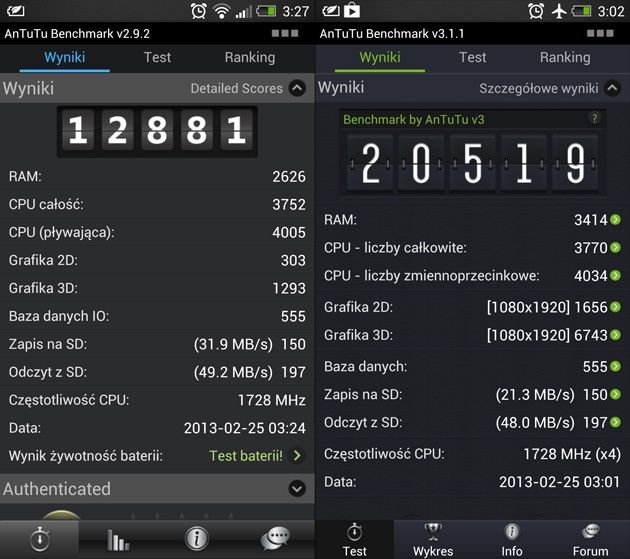This screenshot has width=630, height=559.
Task: Collapse Detailed Scores section in left app
Action: [x=297, y=88]
